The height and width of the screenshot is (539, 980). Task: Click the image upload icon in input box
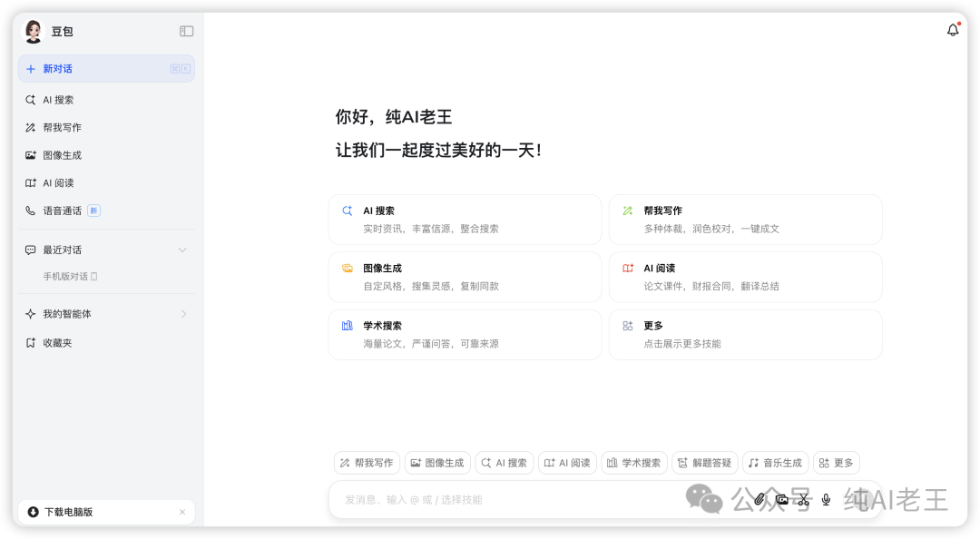point(782,499)
